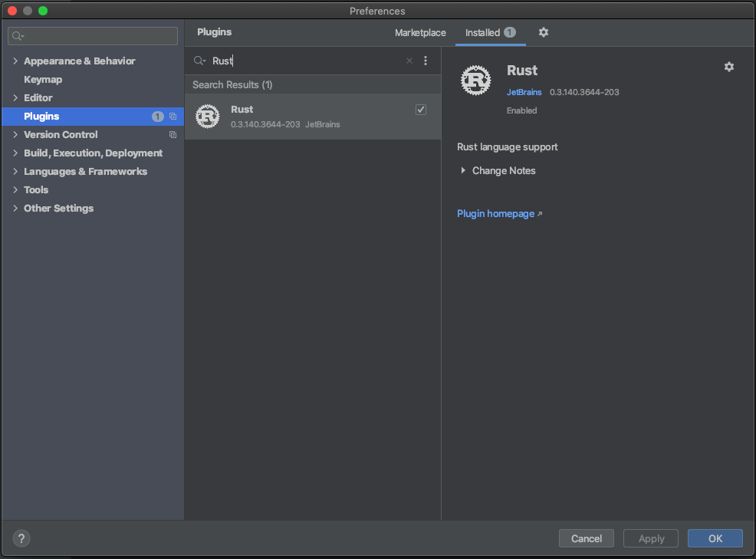The width and height of the screenshot is (756, 559).
Task: Open the Rust plugin gear options
Action: click(729, 67)
